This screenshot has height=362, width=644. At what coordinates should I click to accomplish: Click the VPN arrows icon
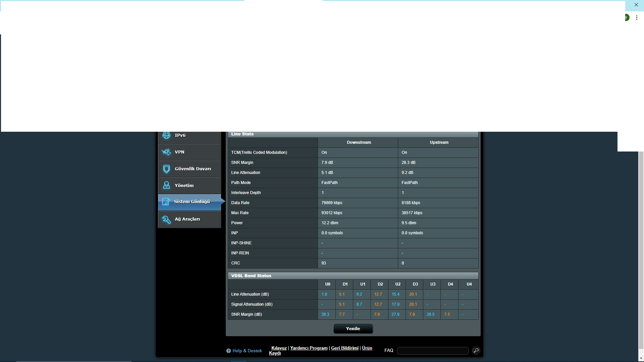[166, 152]
